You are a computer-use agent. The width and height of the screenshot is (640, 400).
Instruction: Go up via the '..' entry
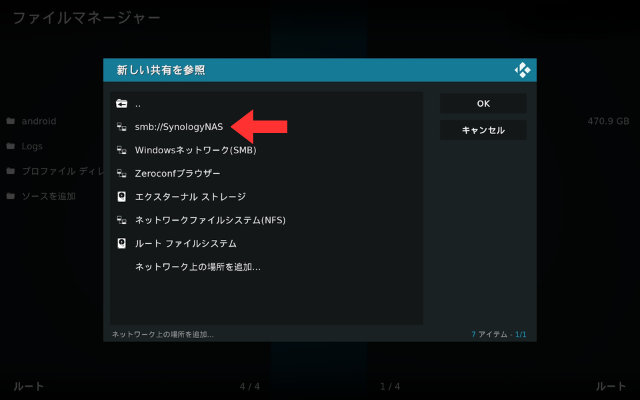[138, 104]
